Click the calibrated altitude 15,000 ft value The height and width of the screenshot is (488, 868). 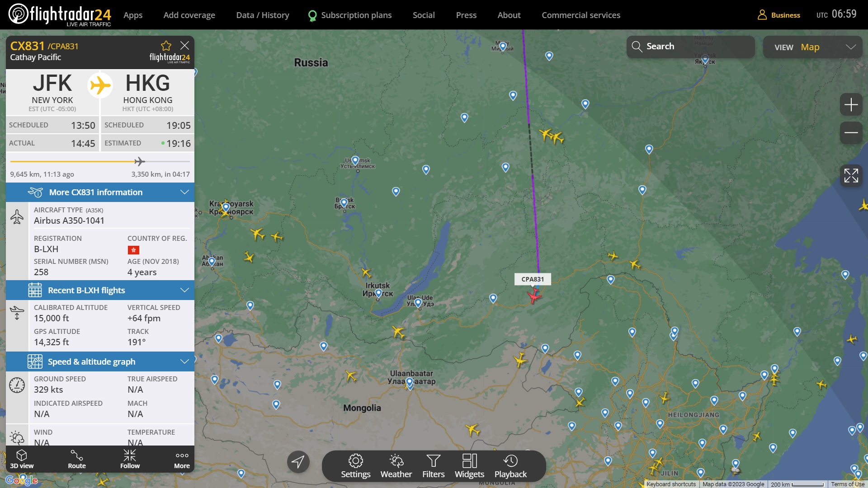(52, 318)
